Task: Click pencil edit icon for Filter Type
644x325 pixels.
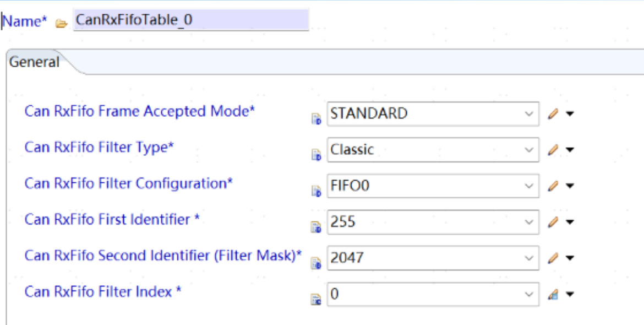Action: (553, 150)
